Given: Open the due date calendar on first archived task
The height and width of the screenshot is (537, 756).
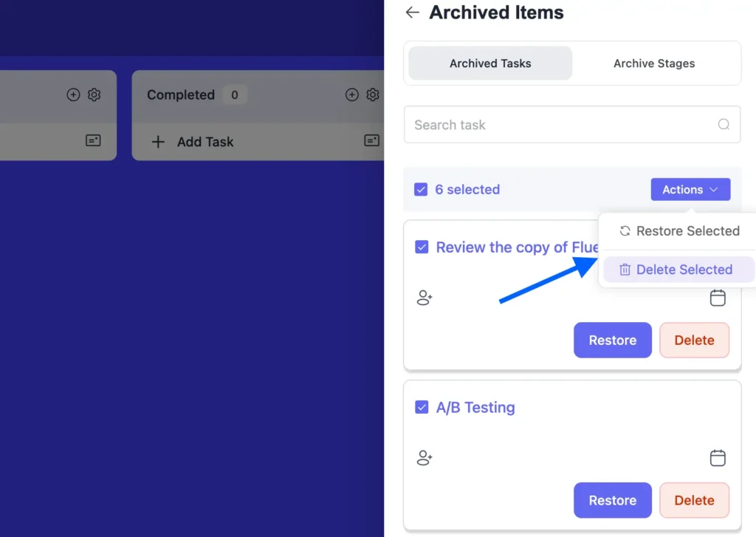Looking at the screenshot, I should 718,298.
